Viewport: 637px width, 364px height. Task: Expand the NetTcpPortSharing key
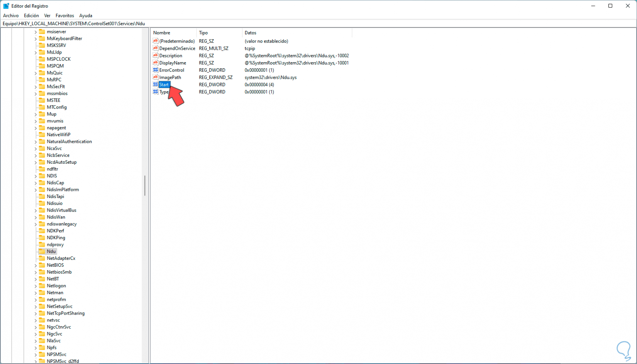point(36,313)
